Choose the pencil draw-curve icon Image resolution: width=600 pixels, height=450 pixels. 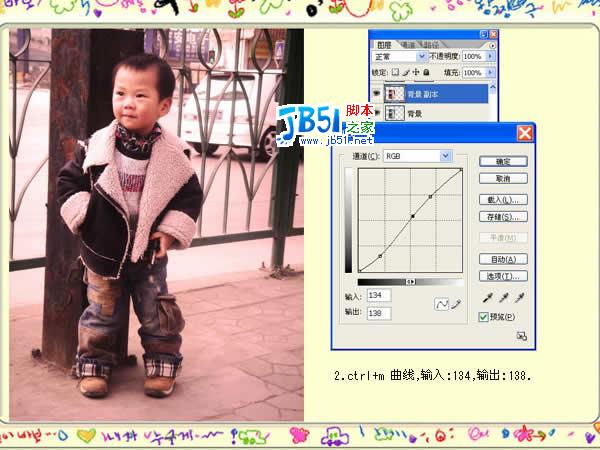pos(456,304)
